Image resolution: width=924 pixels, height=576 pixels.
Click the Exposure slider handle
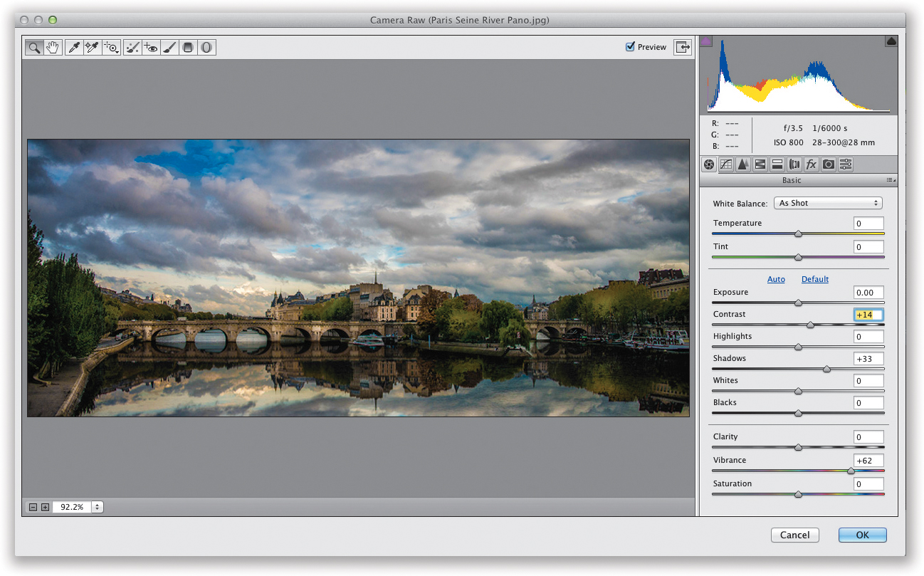pos(798,303)
